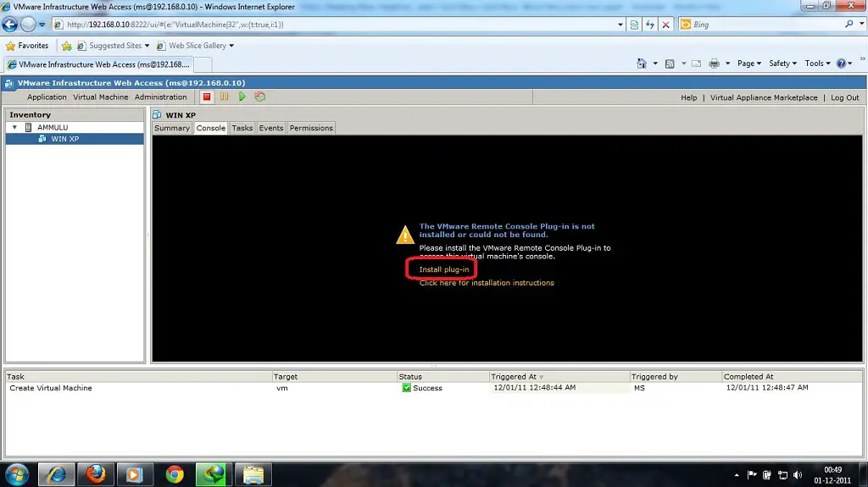Click the Target column header
The width and height of the screenshot is (868, 487).
(334, 376)
